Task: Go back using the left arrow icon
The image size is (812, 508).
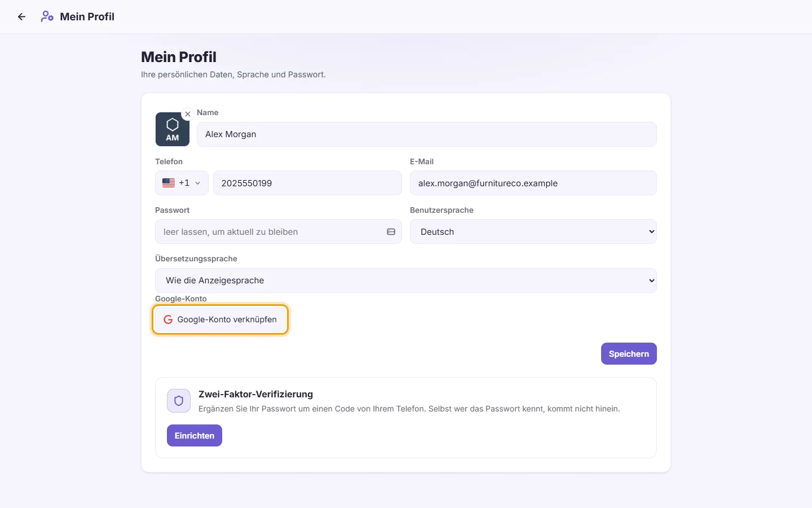Action: pyautogui.click(x=21, y=17)
